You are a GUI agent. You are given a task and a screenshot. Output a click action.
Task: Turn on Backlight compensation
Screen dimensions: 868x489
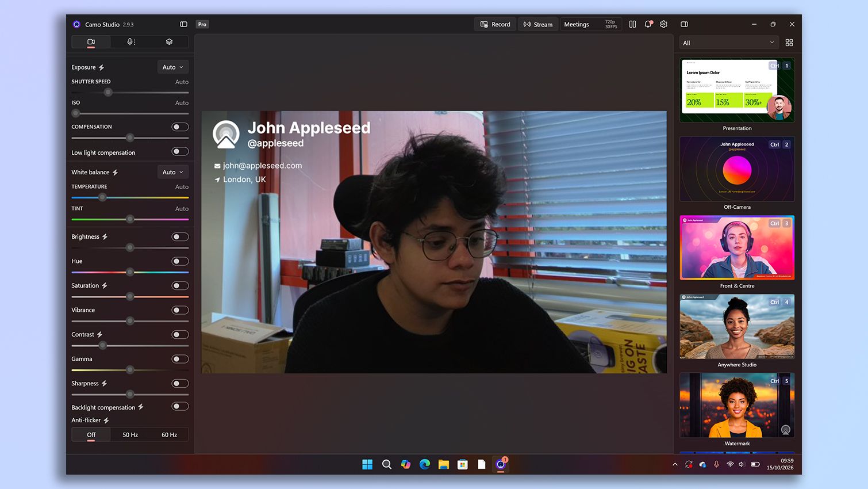point(180,406)
